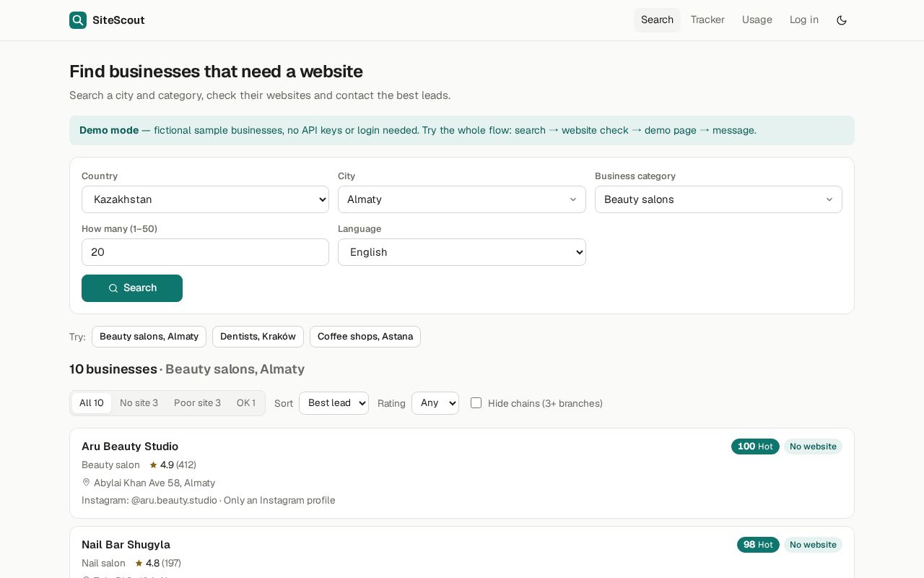Image resolution: width=924 pixels, height=578 pixels.
Task: Toggle dark mode with the moon icon
Action: click(x=842, y=20)
